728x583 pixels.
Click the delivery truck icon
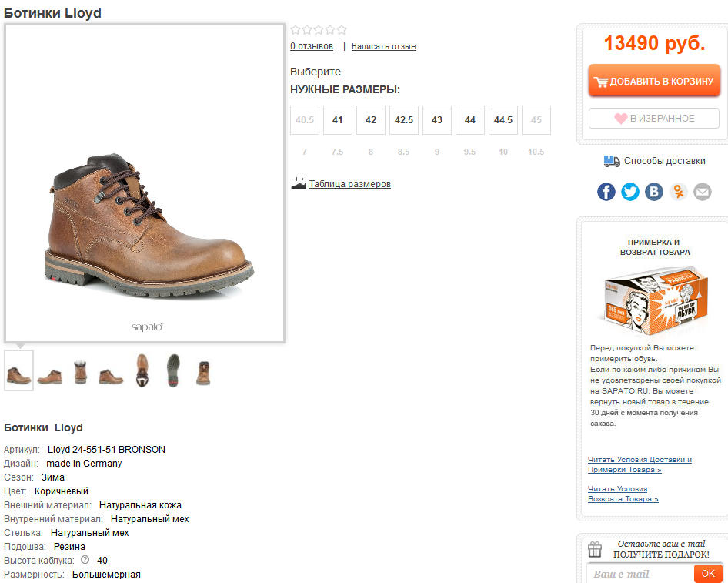tap(612, 161)
